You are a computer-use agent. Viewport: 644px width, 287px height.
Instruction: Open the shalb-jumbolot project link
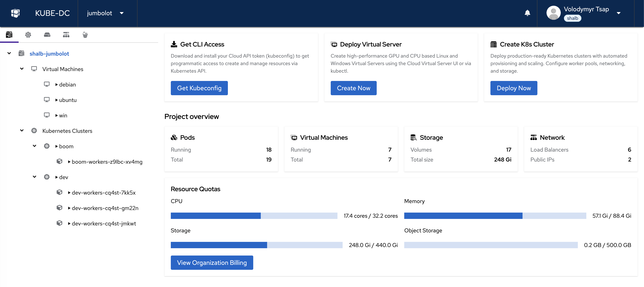[49, 54]
